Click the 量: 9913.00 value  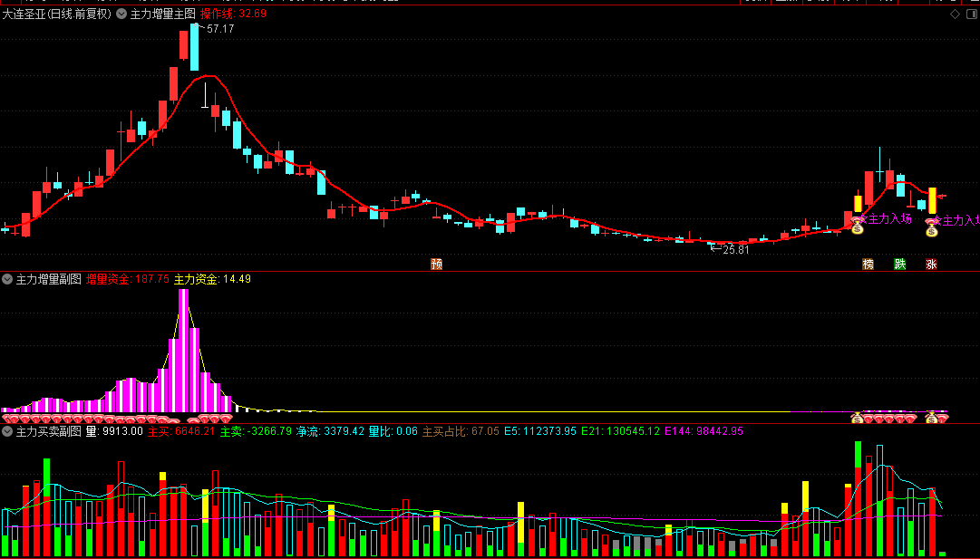click(x=114, y=431)
